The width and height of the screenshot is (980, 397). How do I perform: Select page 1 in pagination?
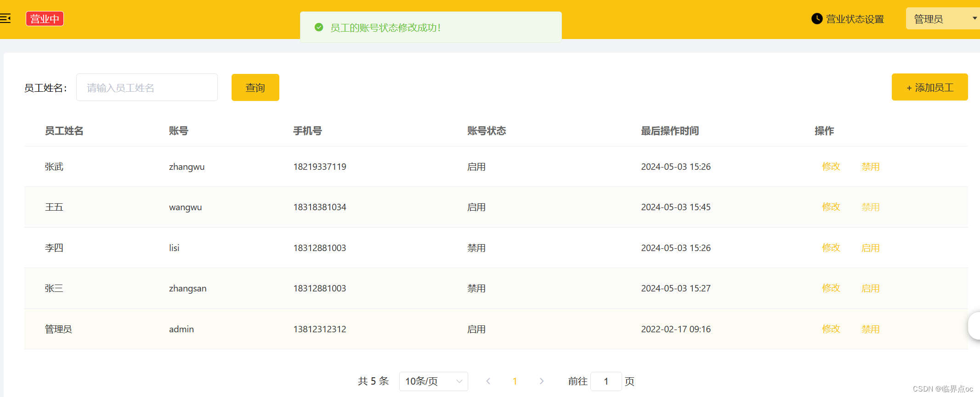coord(515,381)
